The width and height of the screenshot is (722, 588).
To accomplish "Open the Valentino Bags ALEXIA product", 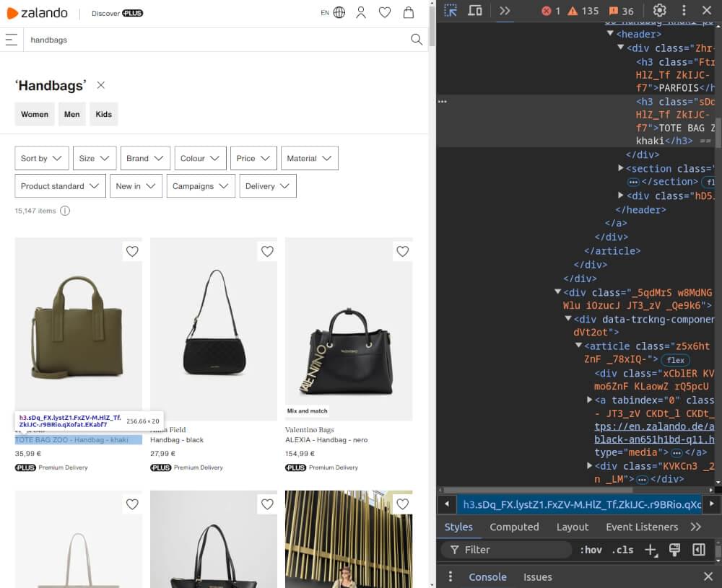I will click(349, 339).
